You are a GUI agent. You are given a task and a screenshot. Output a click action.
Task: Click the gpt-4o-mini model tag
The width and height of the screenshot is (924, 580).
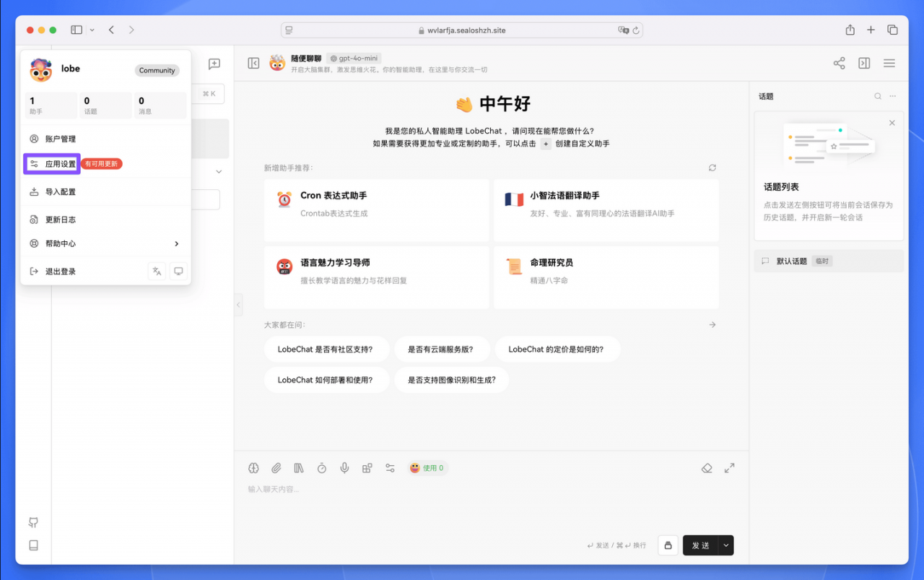[354, 58]
